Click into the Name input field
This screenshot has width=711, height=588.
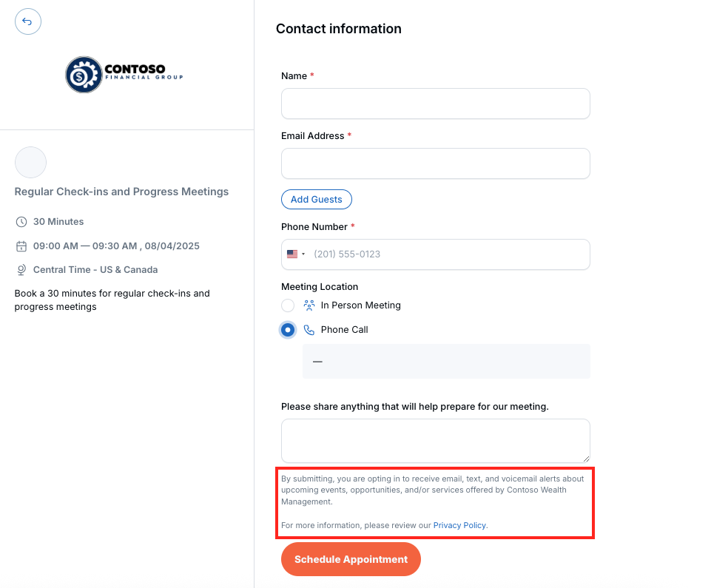[x=435, y=104]
